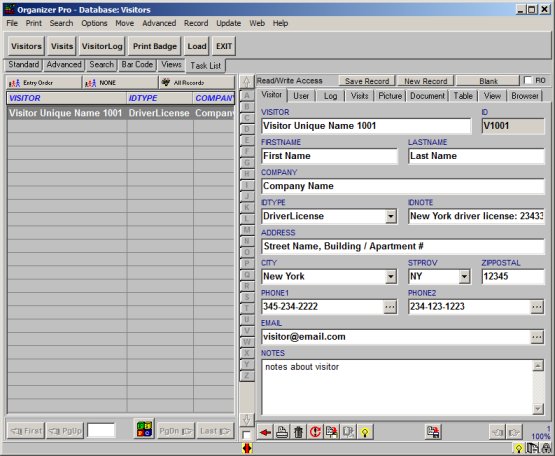Select the Visitor Unique Name 1001 row
The height and width of the screenshot is (456, 555).
120,113
